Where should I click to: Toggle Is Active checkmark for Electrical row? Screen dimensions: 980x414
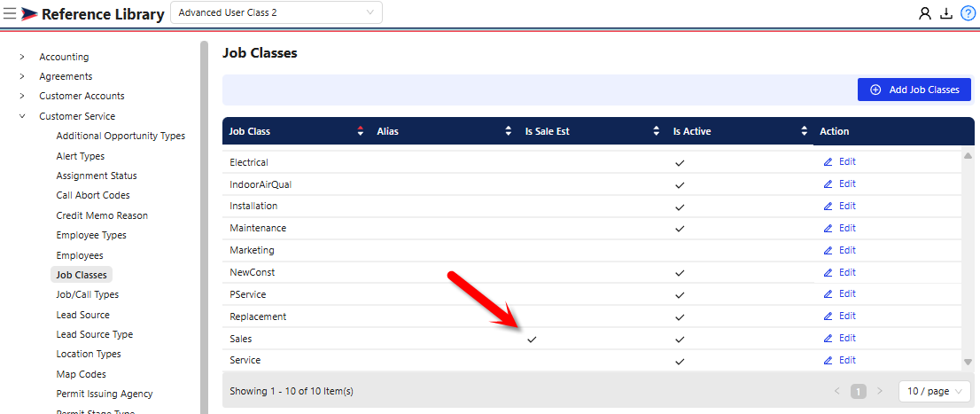[680, 163]
